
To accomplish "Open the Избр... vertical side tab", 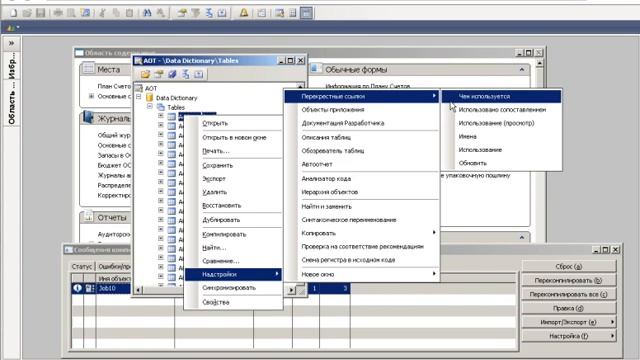I will coord(11,66).
